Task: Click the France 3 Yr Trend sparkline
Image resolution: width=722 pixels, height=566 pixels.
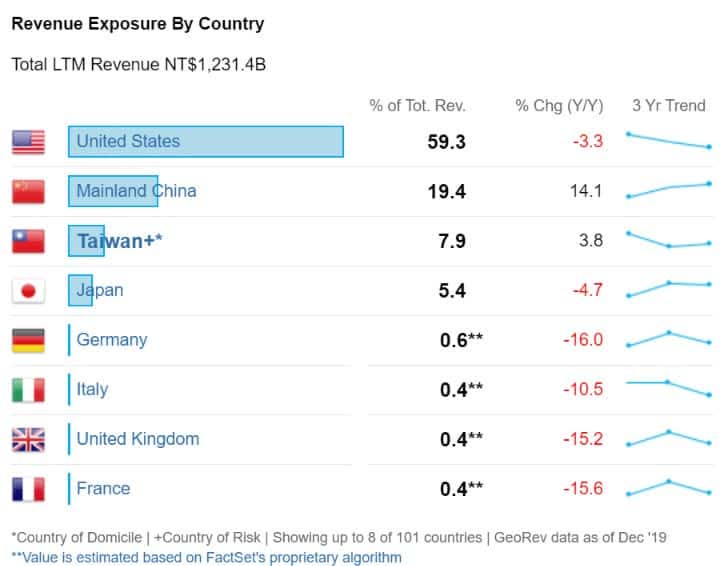Action: tap(668, 487)
